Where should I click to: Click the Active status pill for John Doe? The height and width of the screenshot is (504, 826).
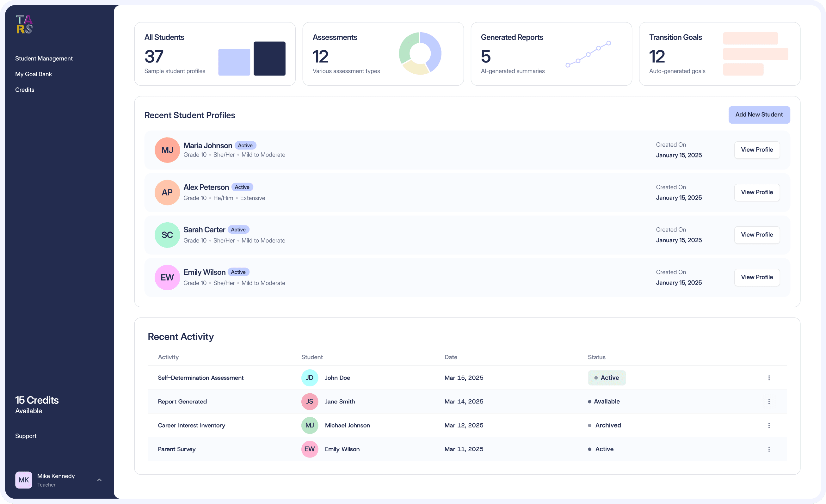pos(607,378)
